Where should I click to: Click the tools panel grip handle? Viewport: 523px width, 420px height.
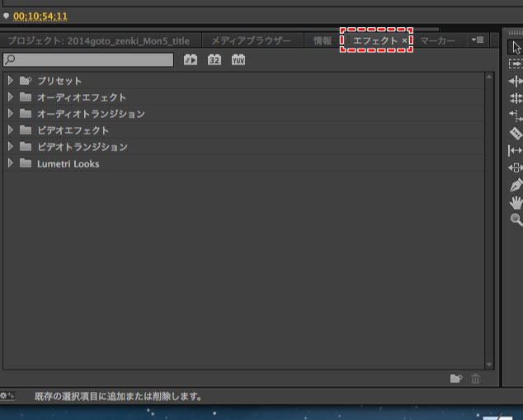click(x=516, y=32)
